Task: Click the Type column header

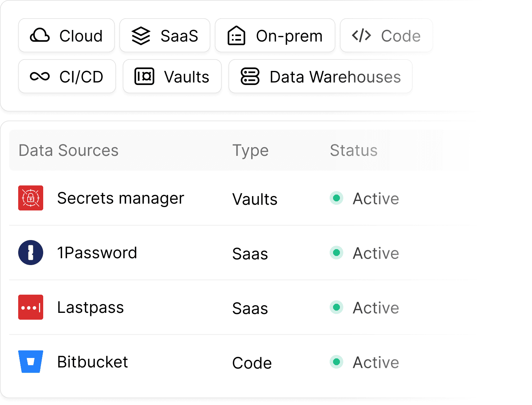Action: tap(250, 150)
